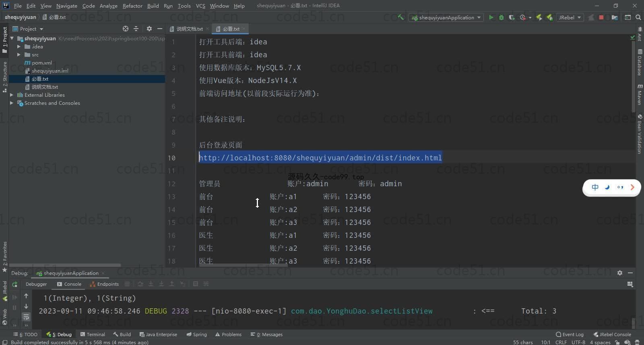Run shequyiyuanApplication with the green play icon
Image resolution: width=644 pixels, height=345 pixels.
[x=491, y=17]
